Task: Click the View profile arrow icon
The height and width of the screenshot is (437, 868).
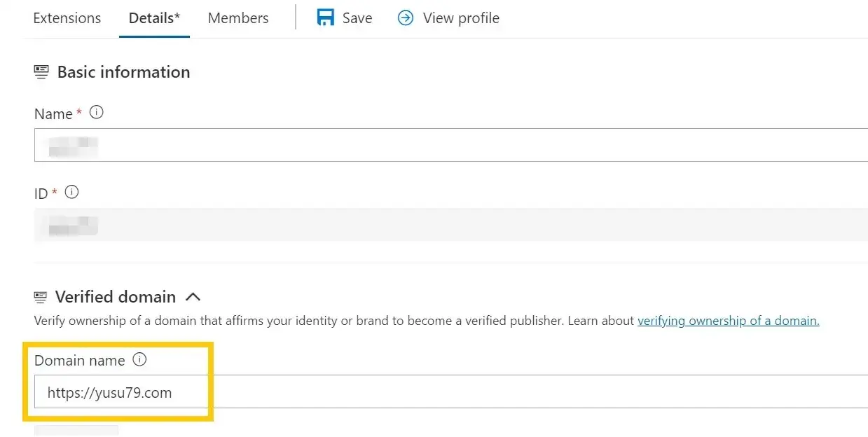Action: tap(406, 18)
